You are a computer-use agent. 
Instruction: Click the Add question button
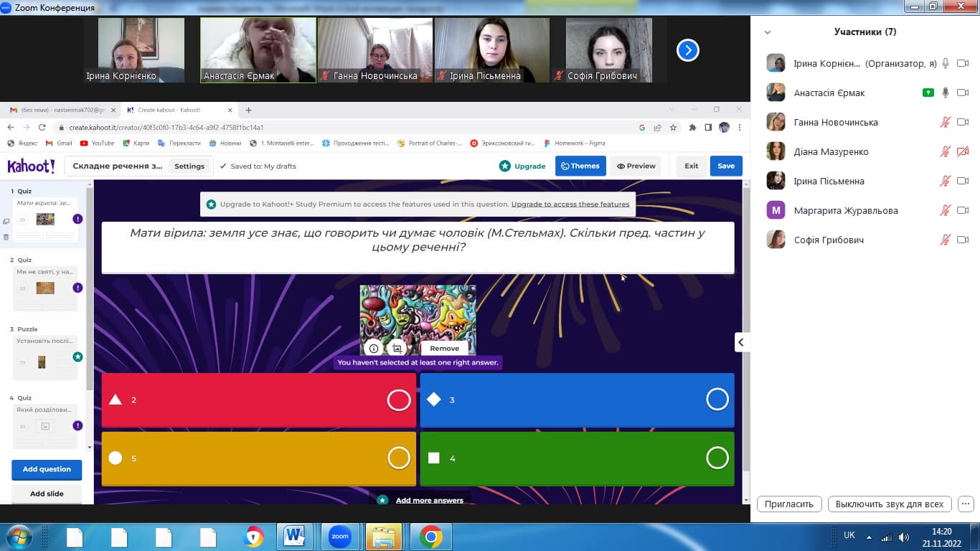click(x=47, y=469)
